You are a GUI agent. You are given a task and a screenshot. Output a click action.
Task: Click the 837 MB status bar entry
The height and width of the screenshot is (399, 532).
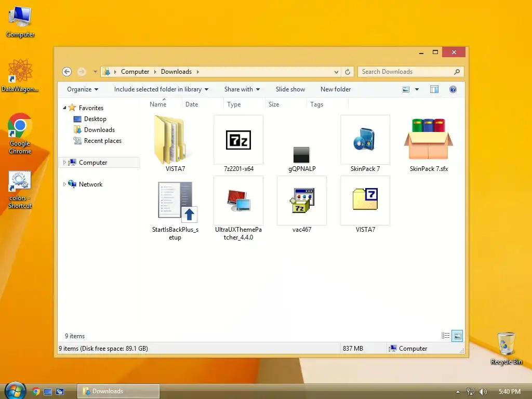pyautogui.click(x=353, y=349)
